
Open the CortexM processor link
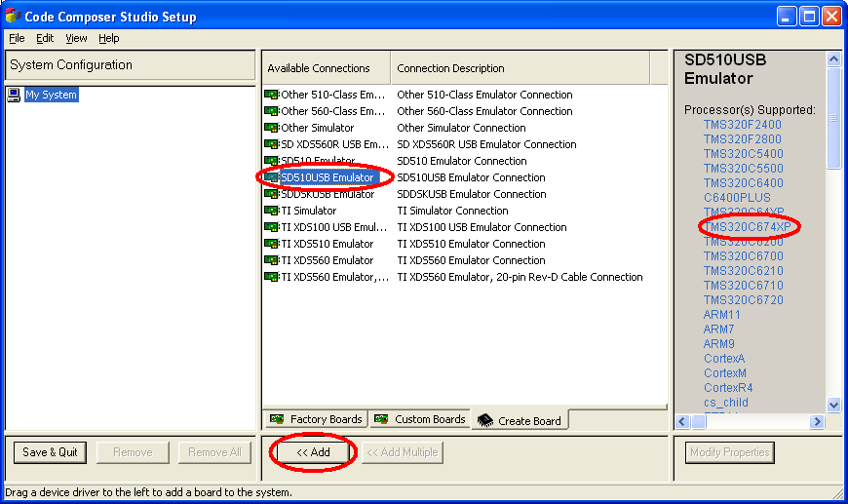click(x=724, y=372)
